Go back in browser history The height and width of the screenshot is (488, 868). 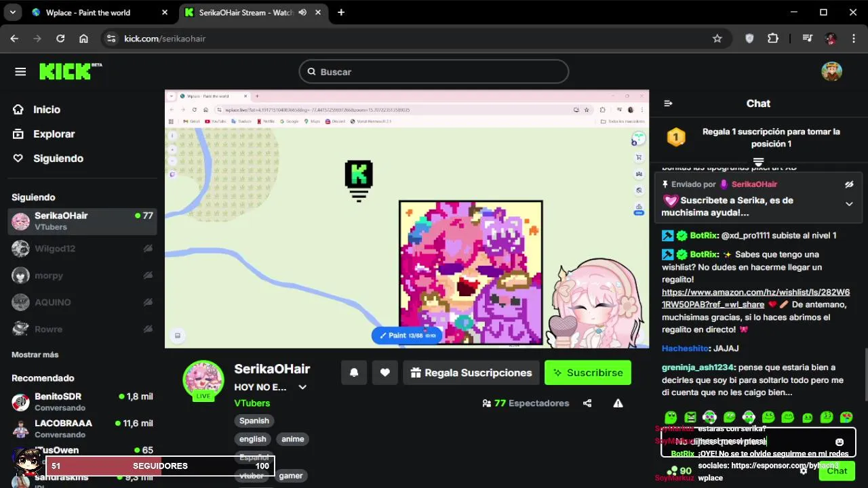tap(14, 39)
